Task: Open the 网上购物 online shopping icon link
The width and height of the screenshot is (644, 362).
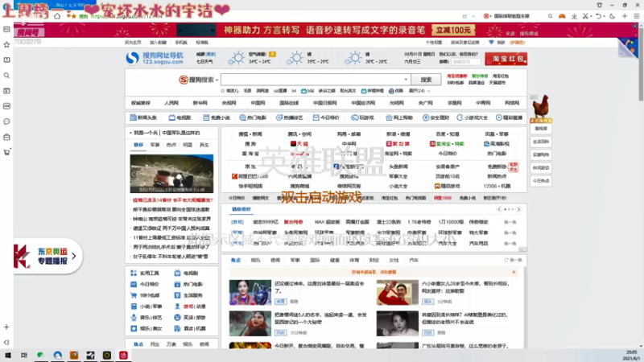Action: click(x=399, y=117)
